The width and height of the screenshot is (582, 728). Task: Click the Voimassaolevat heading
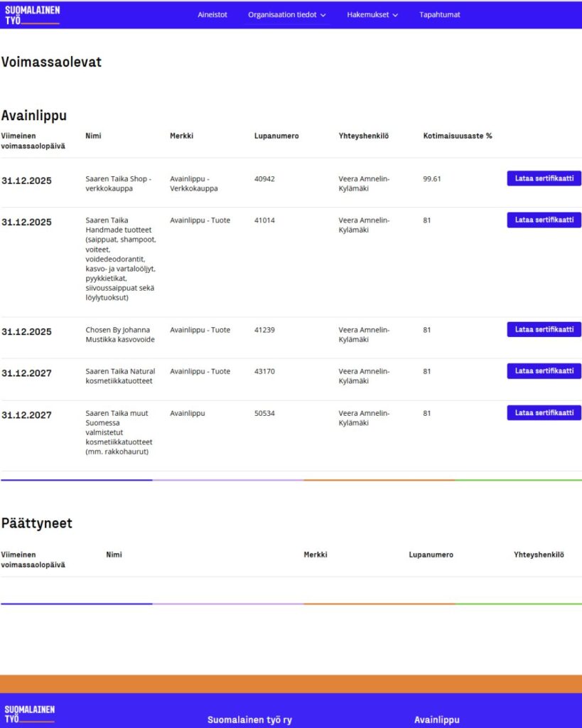click(x=51, y=62)
